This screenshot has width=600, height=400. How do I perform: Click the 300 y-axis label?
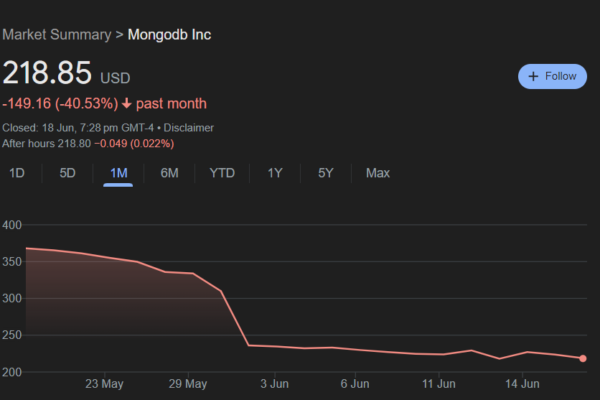tap(12, 299)
